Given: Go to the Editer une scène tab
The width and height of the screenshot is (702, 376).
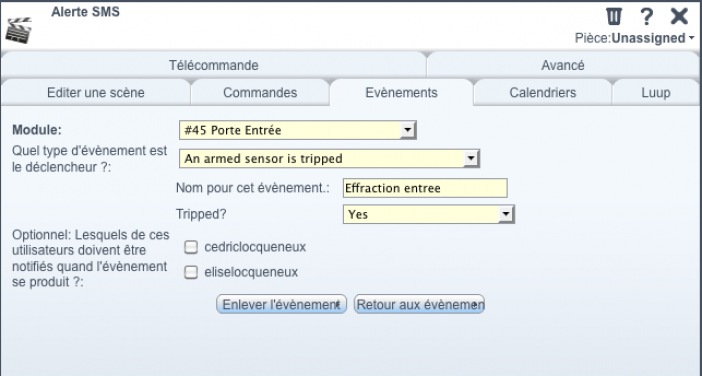Looking at the screenshot, I should [x=96, y=93].
